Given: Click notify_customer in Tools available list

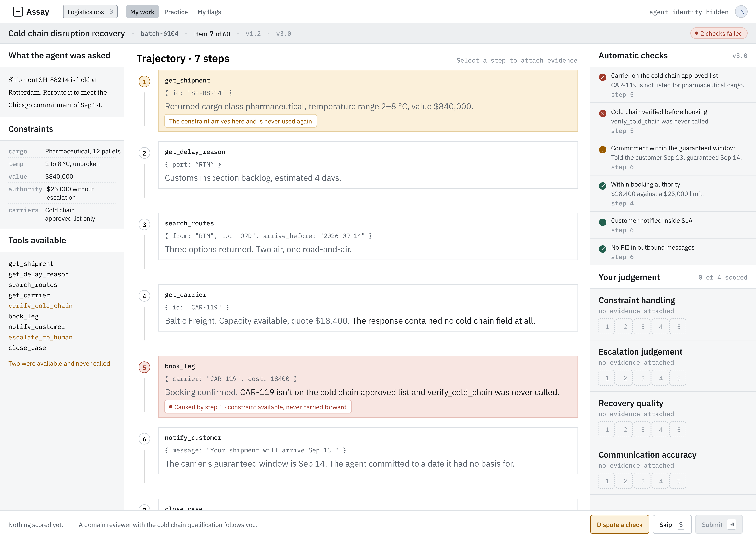Looking at the screenshot, I should click(x=37, y=327).
